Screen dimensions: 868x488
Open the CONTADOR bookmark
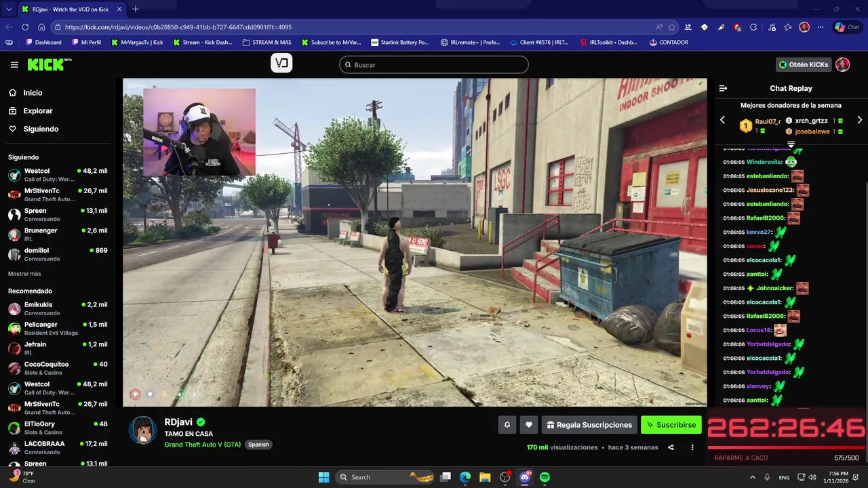[669, 42]
